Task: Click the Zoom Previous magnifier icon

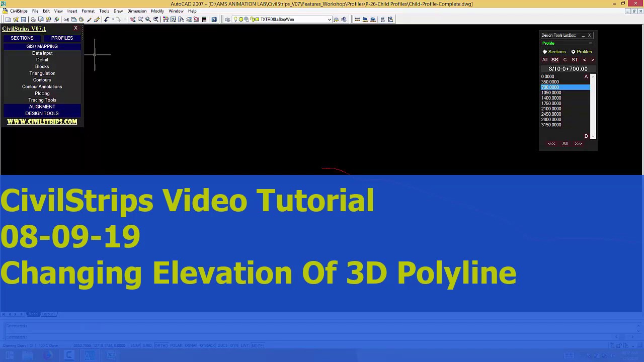Action: tap(156, 19)
